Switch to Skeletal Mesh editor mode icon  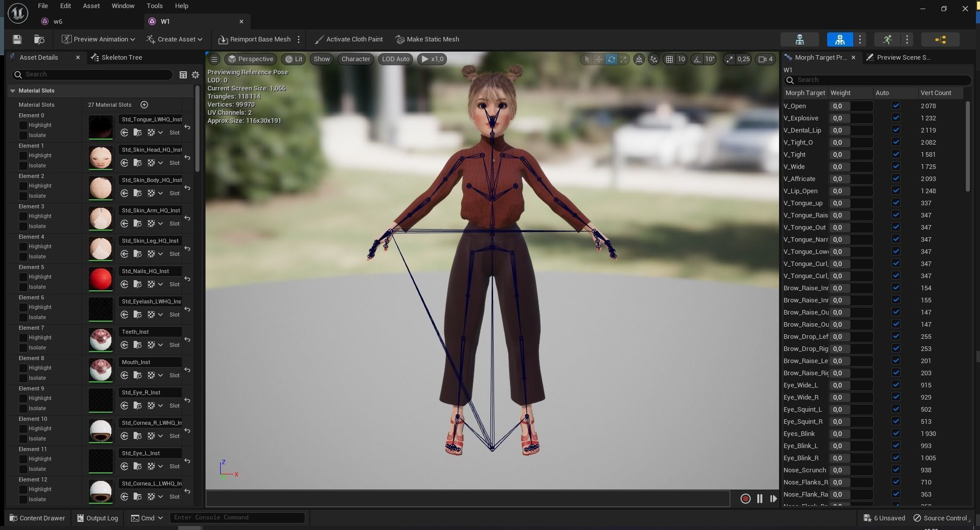(840, 39)
